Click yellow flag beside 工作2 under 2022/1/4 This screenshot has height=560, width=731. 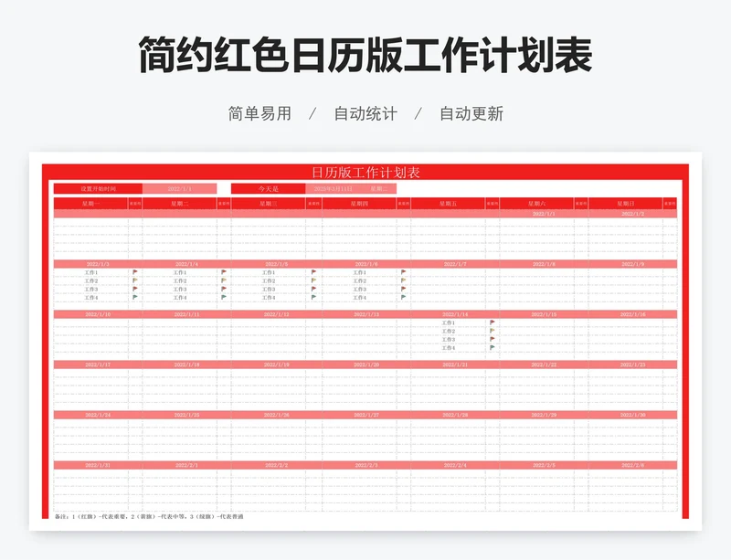tap(224, 280)
